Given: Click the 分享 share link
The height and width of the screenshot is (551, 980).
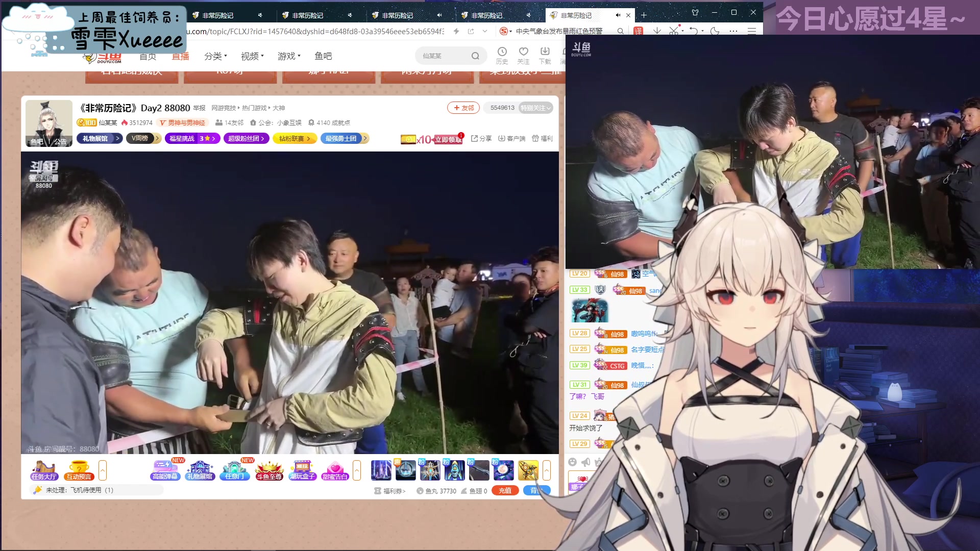Looking at the screenshot, I should (481, 138).
